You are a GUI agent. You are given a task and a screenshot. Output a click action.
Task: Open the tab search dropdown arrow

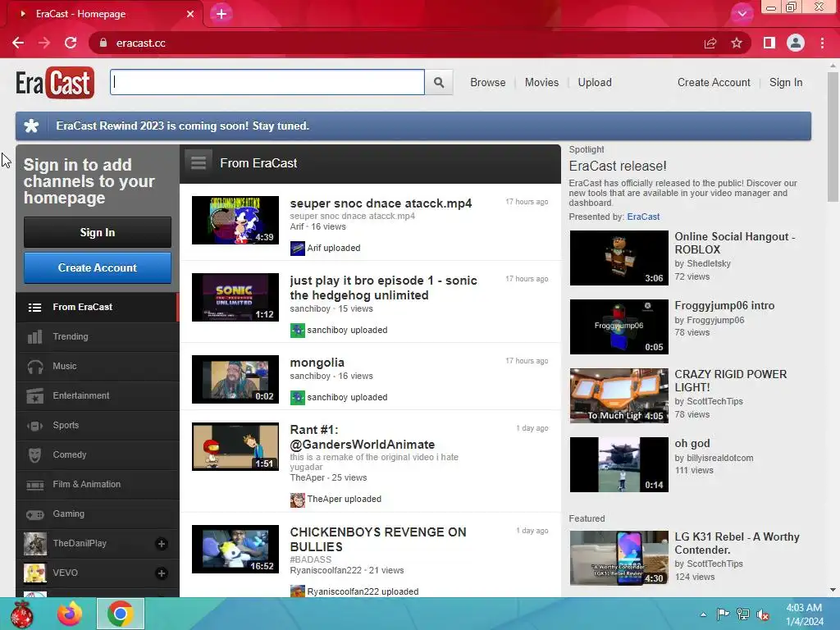tap(742, 14)
